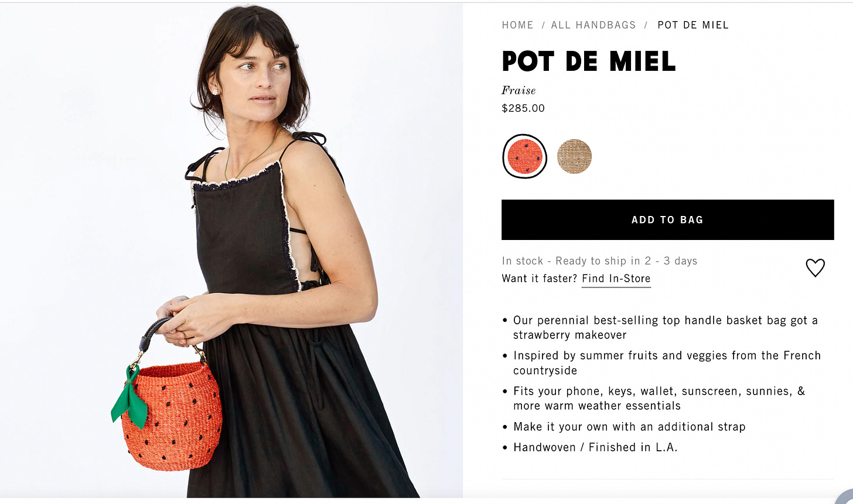Navigate to ALL HANDBAGS breadcrumb
This screenshot has width=853, height=504.
pyautogui.click(x=593, y=25)
